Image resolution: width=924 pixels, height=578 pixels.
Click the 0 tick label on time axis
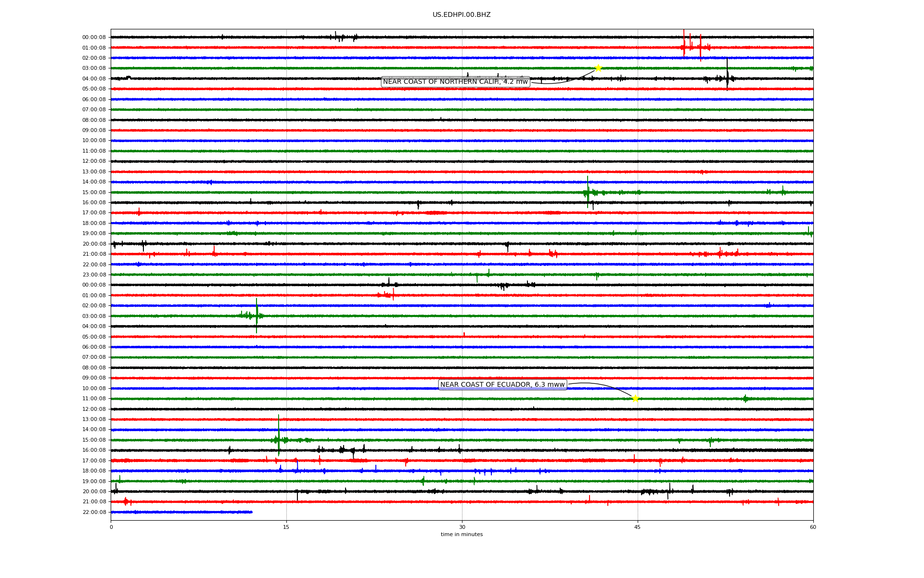(x=111, y=527)
